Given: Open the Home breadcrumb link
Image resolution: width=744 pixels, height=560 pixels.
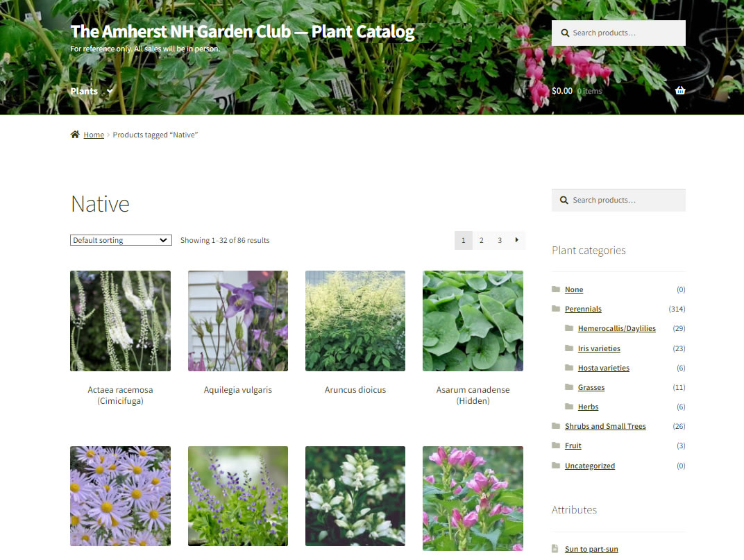Looking at the screenshot, I should click(94, 135).
